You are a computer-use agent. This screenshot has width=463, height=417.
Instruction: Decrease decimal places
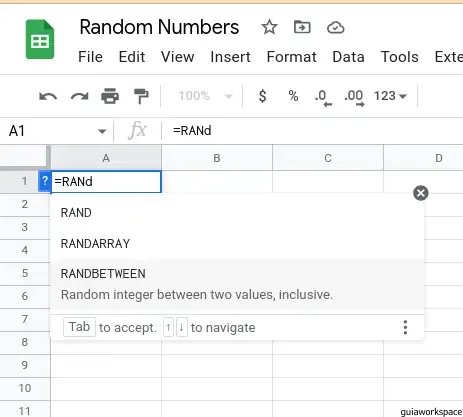coord(323,97)
